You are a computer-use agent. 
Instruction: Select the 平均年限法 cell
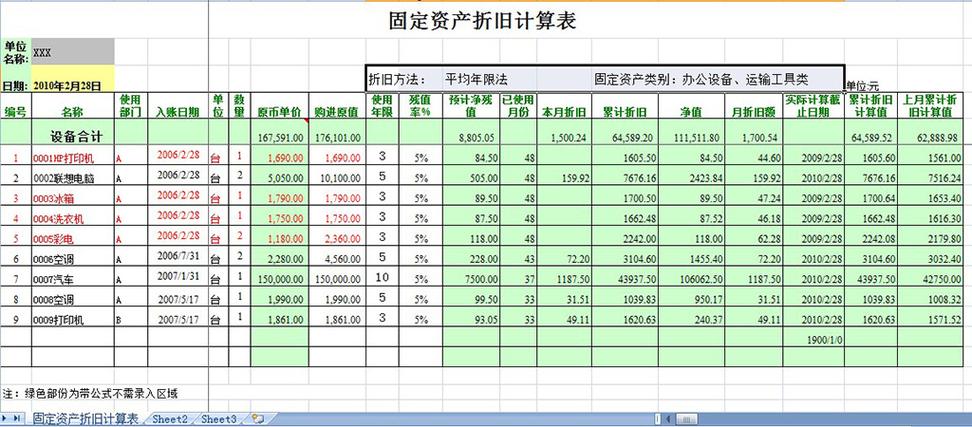coord(476,79)
